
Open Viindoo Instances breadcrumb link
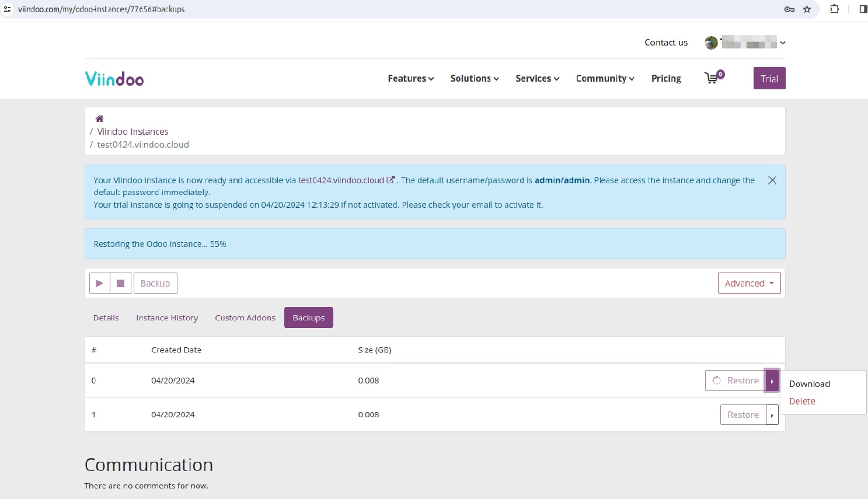tap(133, 132)
